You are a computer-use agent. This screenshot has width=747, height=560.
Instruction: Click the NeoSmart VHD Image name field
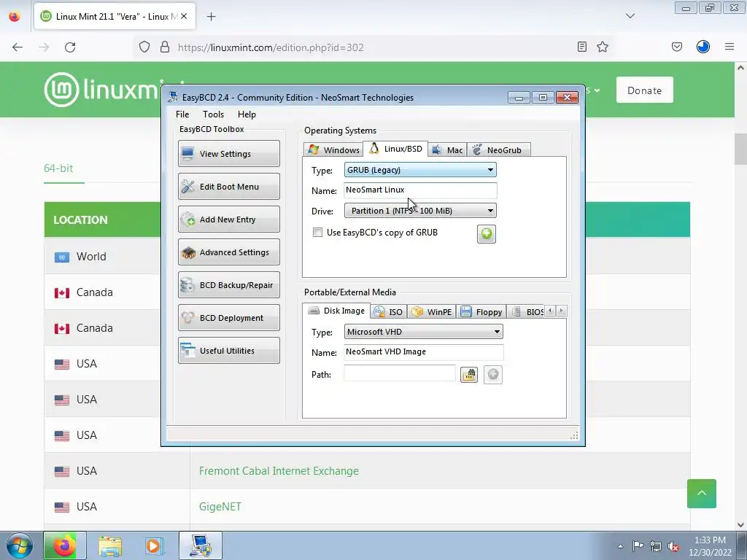point(424,352)
